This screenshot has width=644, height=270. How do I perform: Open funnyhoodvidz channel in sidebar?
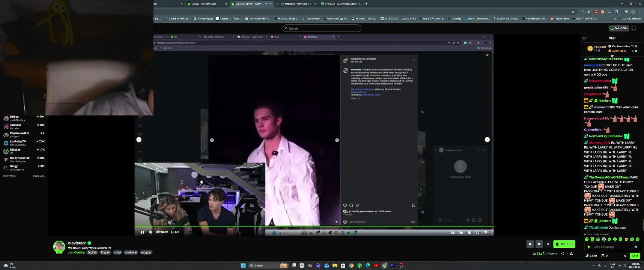pos(24,159)
